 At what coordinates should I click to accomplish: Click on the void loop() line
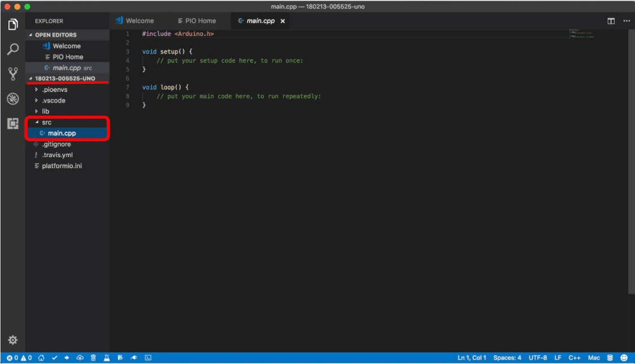165,87
